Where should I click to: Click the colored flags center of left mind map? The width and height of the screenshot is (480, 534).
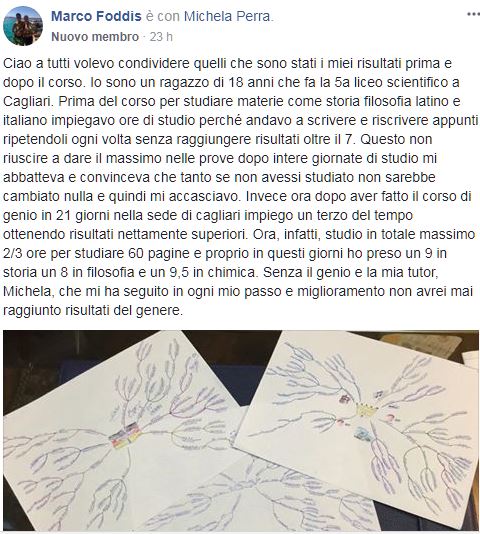(x=125, y=433)
